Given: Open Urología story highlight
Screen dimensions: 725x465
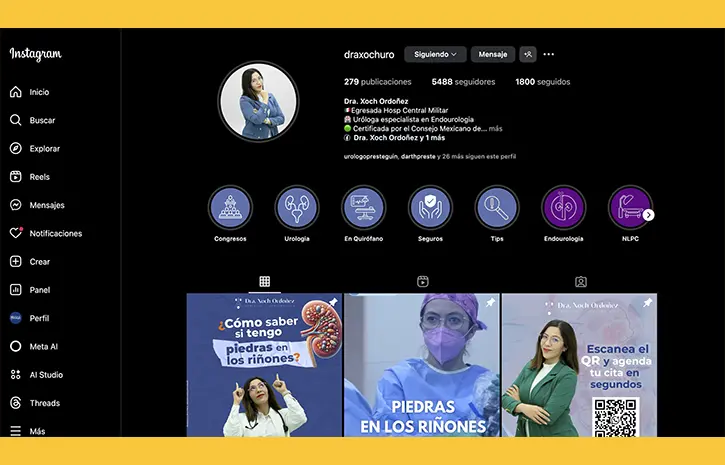Looking at the screenshot, I should 297,208.
